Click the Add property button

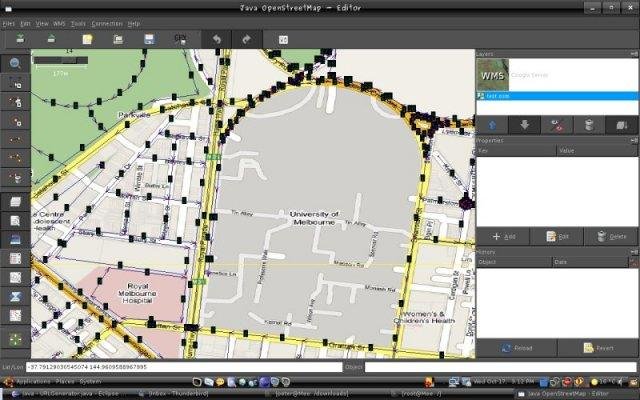point(503,236)
